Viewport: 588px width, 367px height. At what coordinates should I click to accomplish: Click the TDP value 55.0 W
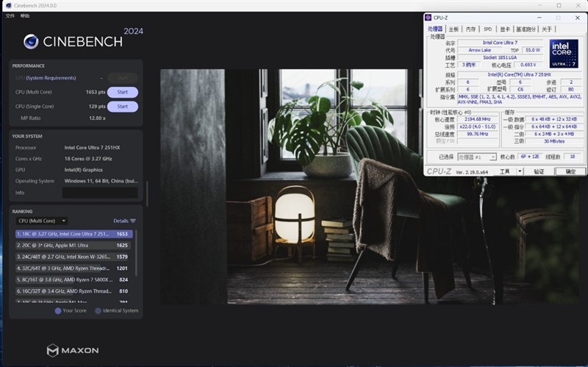point(532,50)
